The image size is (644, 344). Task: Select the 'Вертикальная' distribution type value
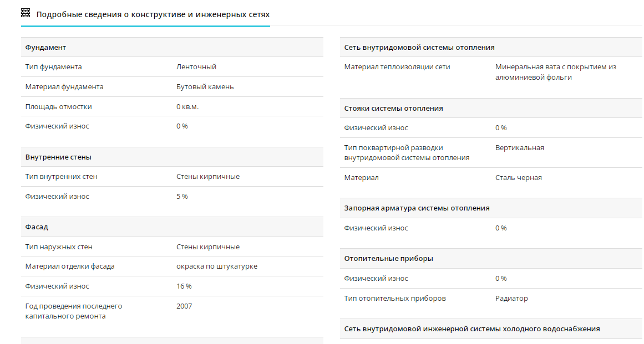point(520,148)
